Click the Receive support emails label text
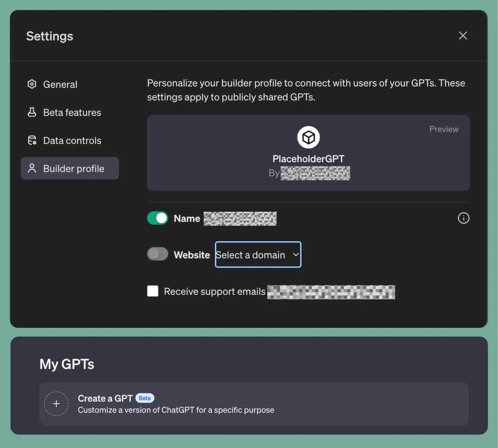This screenshot has height=448, width=498. pyautogui.click(x=214, y=291)
